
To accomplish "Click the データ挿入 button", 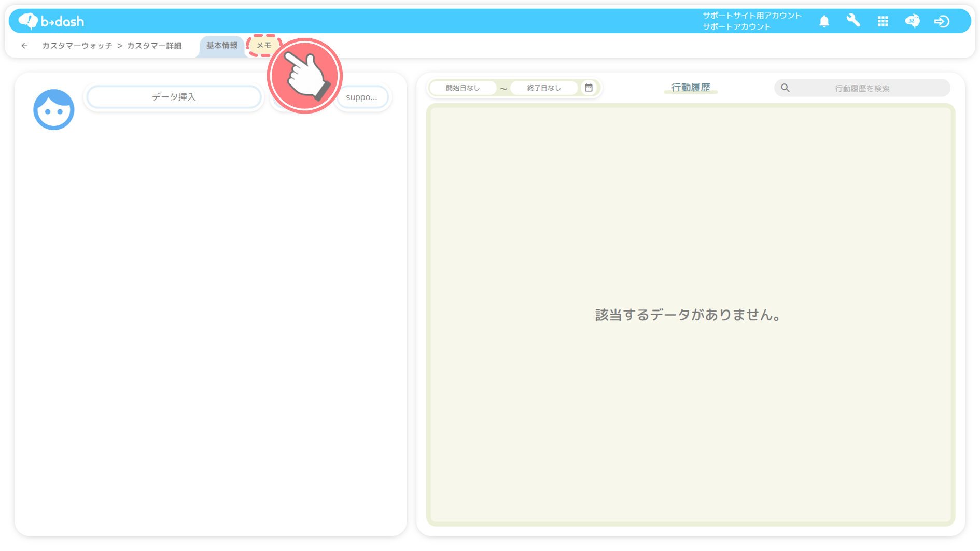I will 174,97.
